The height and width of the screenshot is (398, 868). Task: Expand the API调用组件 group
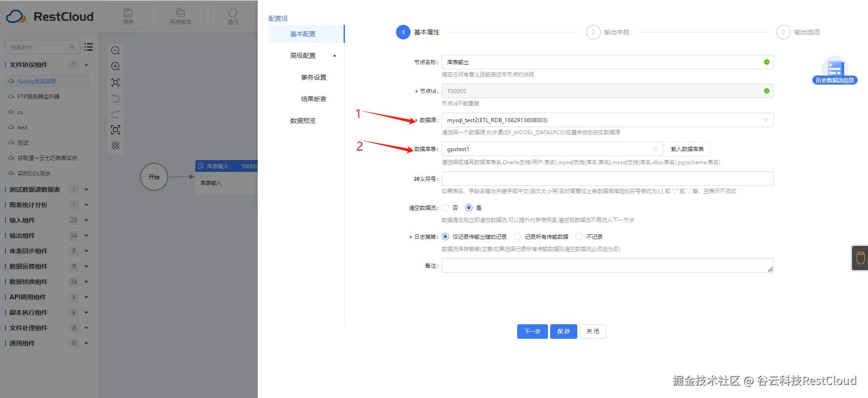pos(86,297)
